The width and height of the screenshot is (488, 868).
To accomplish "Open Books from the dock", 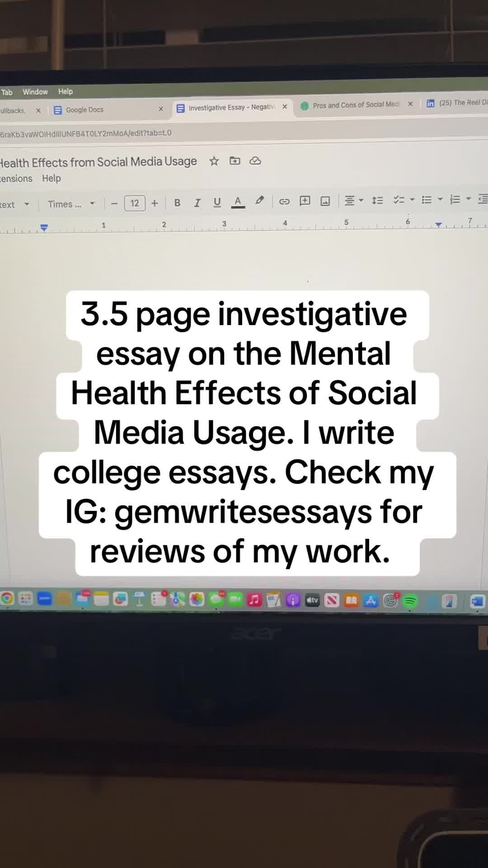I will (x=351, y=600).
